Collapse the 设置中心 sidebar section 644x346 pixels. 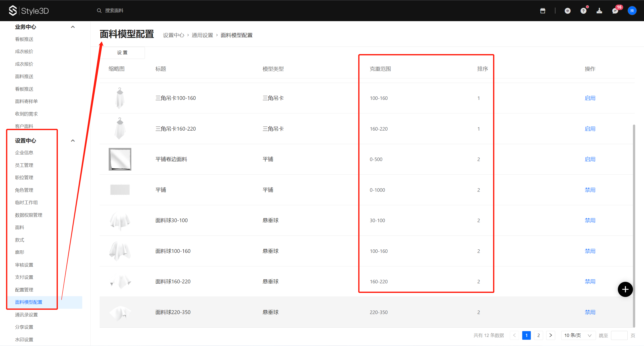[x=73, y=141]
